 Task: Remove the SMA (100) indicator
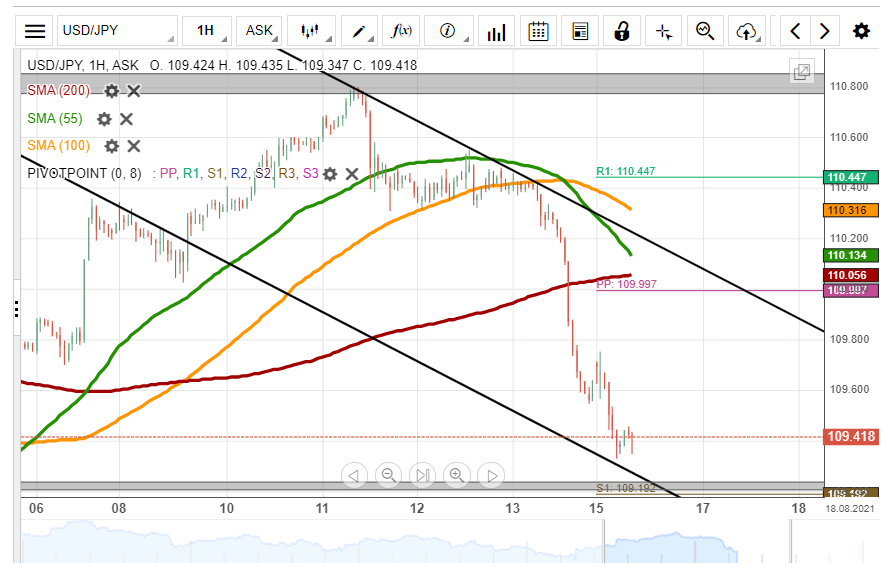coord(134,146)
